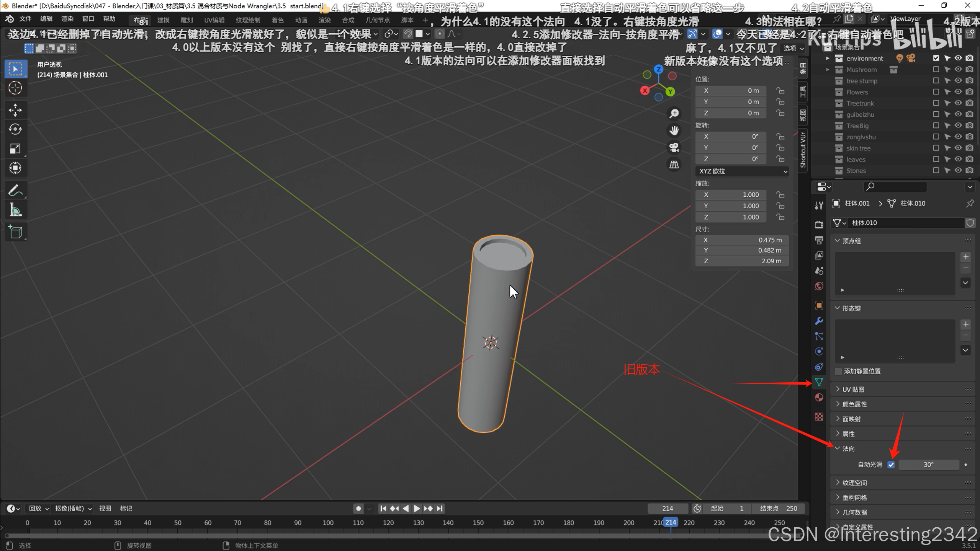Select the Rotate tool
Image resolution: width=980 pixels, height=551 pixels.
pyautogui.click(x=15, y=129)
